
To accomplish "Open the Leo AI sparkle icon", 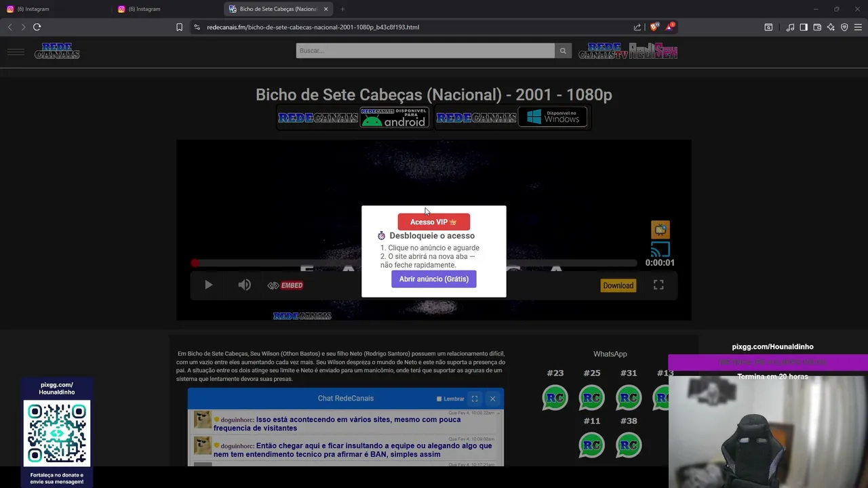I will (x=831, y=27).
